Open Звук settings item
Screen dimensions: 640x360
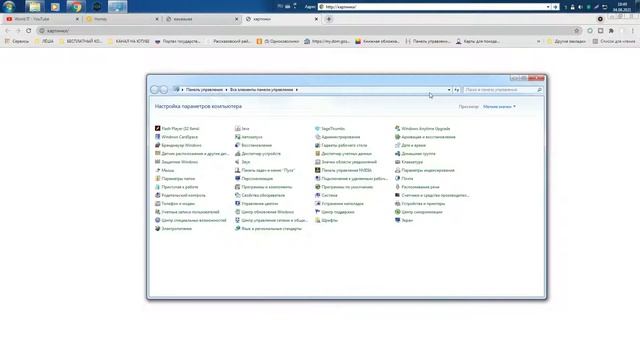[x=242, y=162]
